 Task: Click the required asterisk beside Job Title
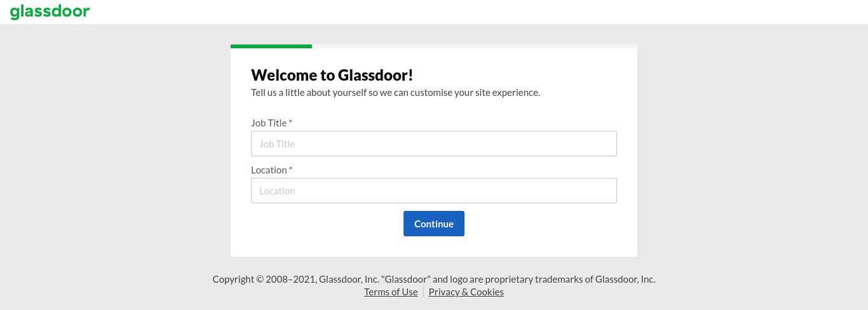pos(290,122)
